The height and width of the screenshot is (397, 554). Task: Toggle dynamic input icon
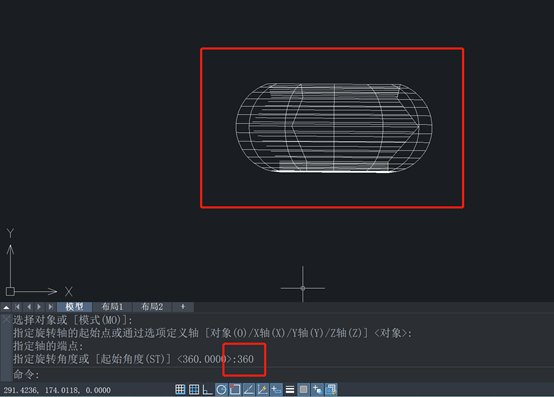pyautogui.click(x=276, y=389)
